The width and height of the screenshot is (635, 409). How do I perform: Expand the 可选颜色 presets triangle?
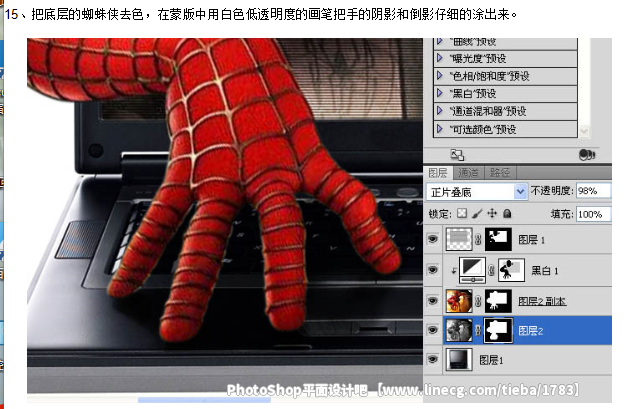(440, 129)
